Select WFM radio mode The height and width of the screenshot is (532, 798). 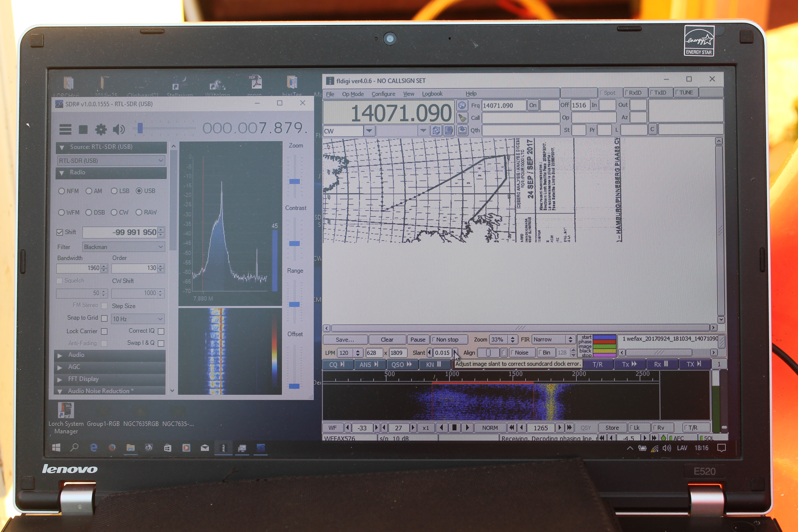click(x=69, y=212)
